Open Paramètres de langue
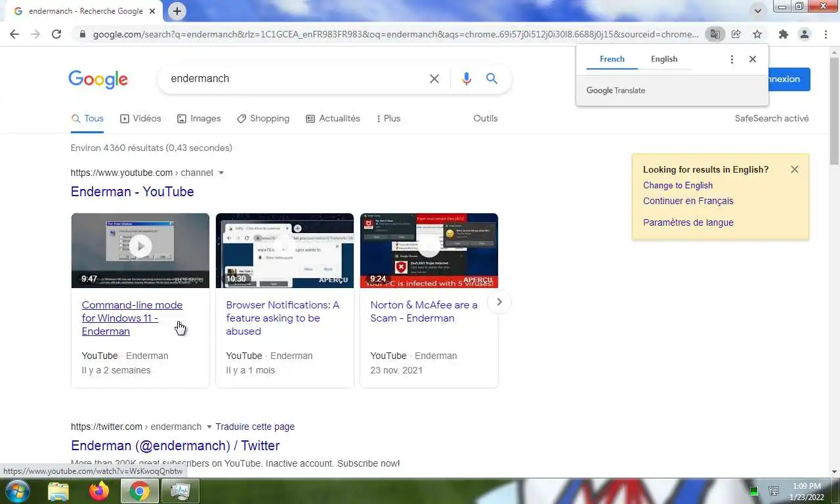The height and width of the screenshot is (504, 840). [688, 222]
